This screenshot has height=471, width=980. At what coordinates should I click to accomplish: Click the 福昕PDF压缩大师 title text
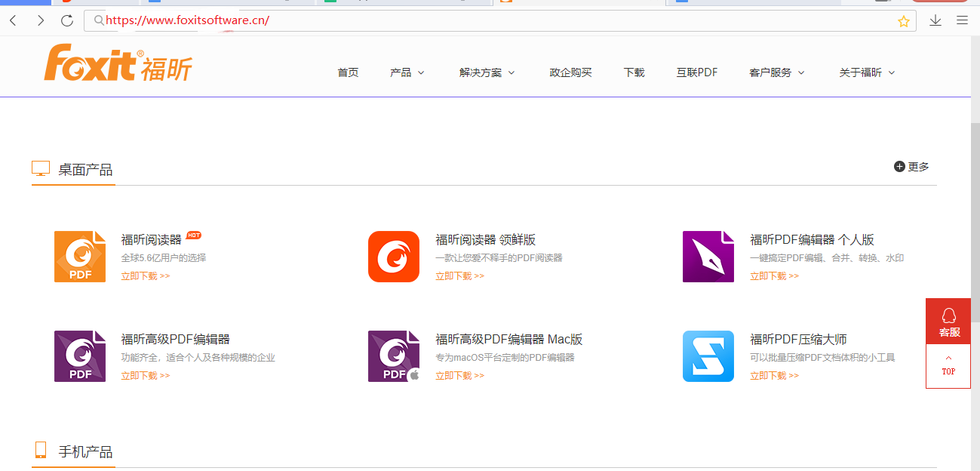798,340
